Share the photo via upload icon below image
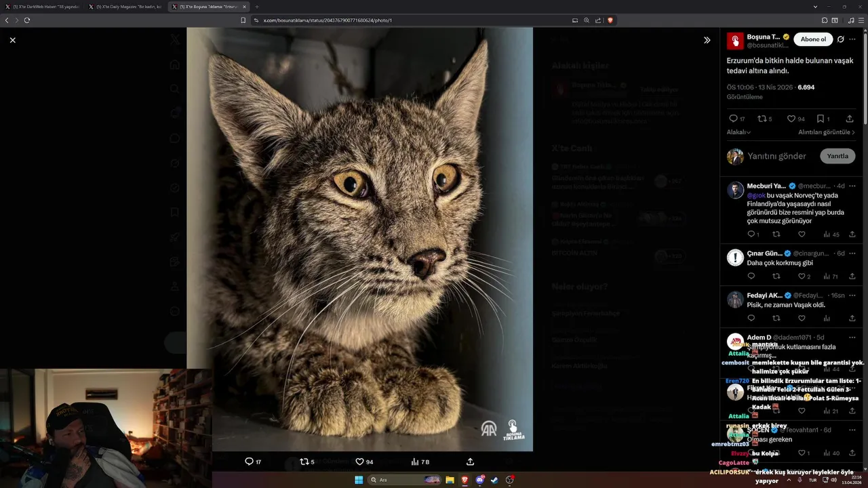868x488 pixels. [x=470, y=462]
